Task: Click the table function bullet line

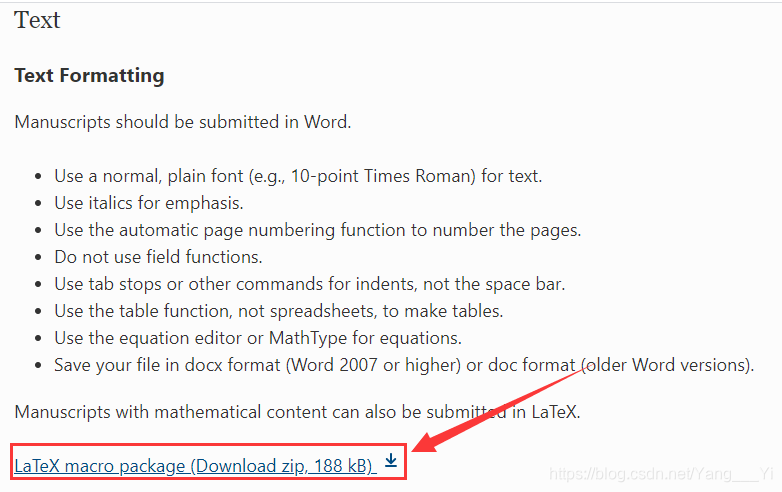Action: pyautogui.click(x=279, y=311)
